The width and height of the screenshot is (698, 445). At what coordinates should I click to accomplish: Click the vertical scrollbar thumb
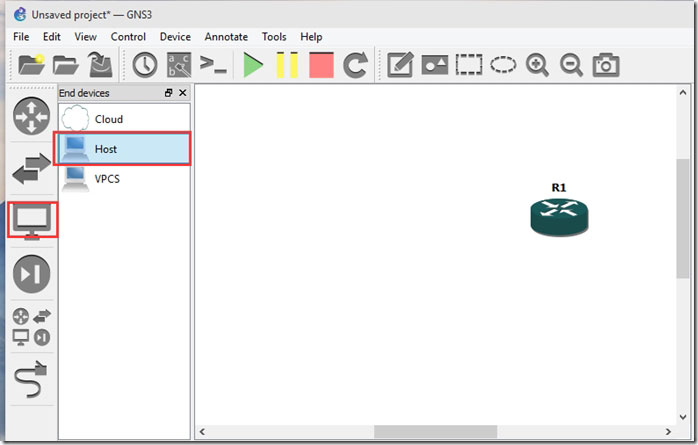(x=683, y=218)
